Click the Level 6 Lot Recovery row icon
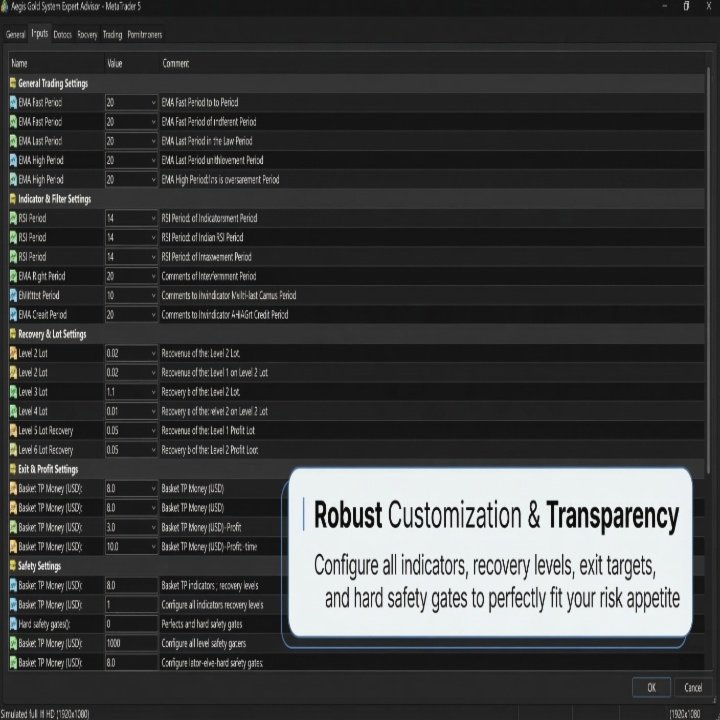Image resolution: width=720 pixels, height=720 pixels. coord(13,450)
